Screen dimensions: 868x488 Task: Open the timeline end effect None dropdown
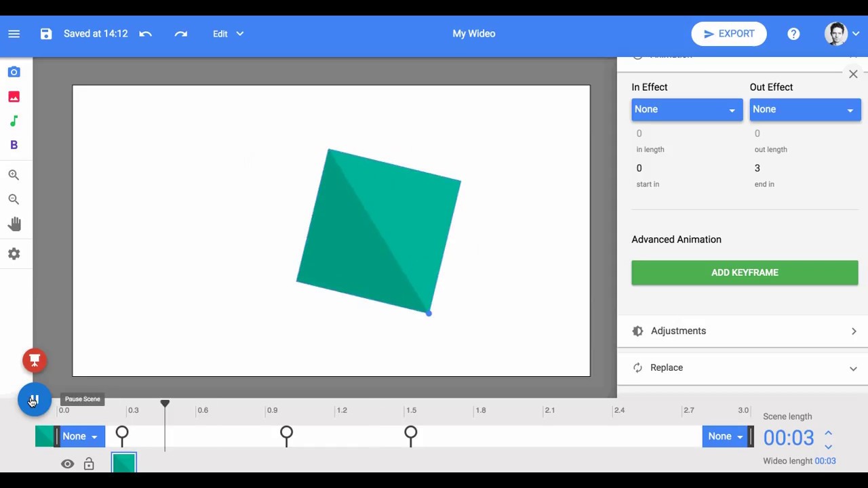point(725,436)
